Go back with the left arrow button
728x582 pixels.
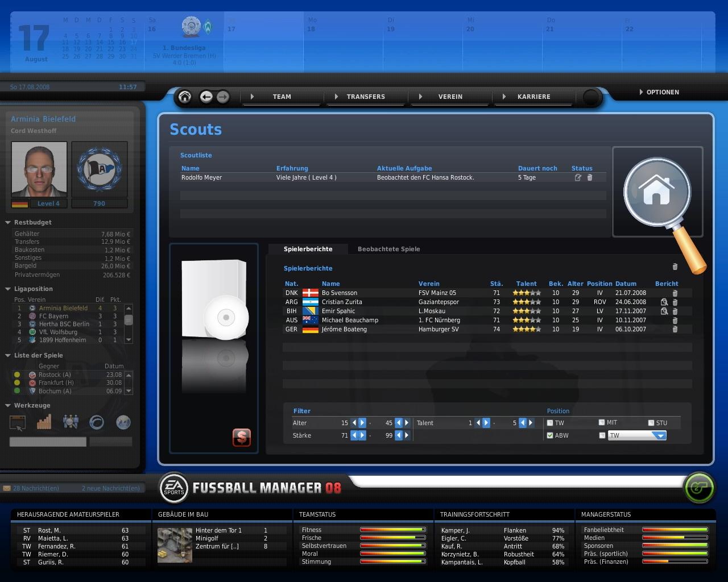pyautogui.click(x=206, y=97)
